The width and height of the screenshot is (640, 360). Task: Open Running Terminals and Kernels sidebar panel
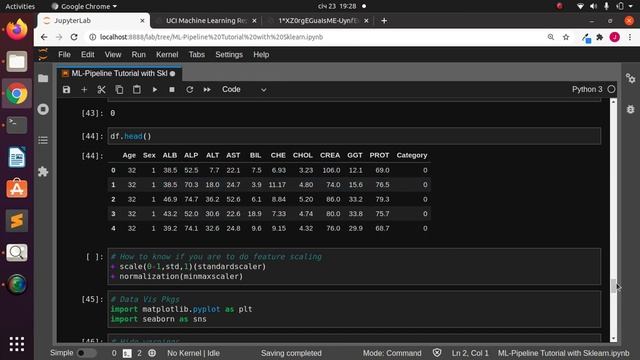point(43,109)
